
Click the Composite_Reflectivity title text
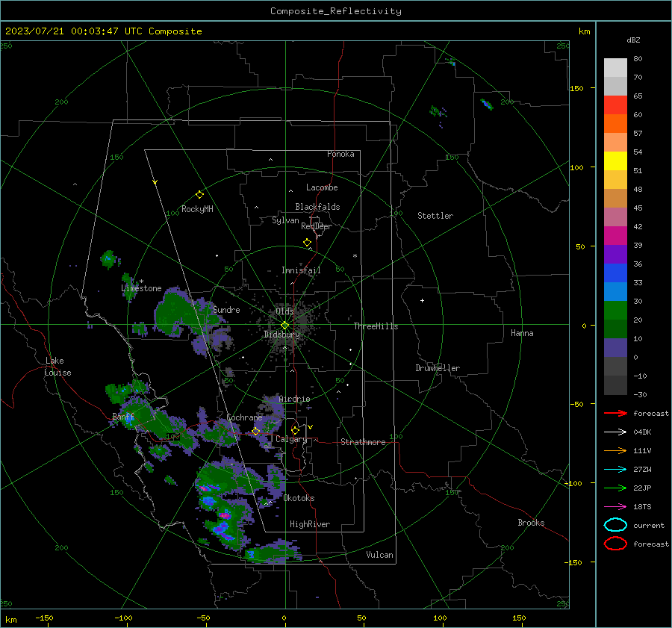pos(336,11)
